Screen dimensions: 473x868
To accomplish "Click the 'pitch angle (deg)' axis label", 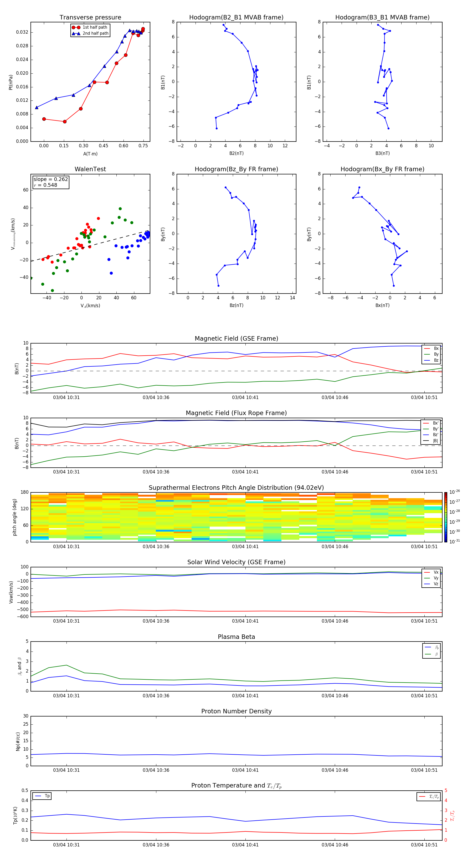I will [14, 517].
